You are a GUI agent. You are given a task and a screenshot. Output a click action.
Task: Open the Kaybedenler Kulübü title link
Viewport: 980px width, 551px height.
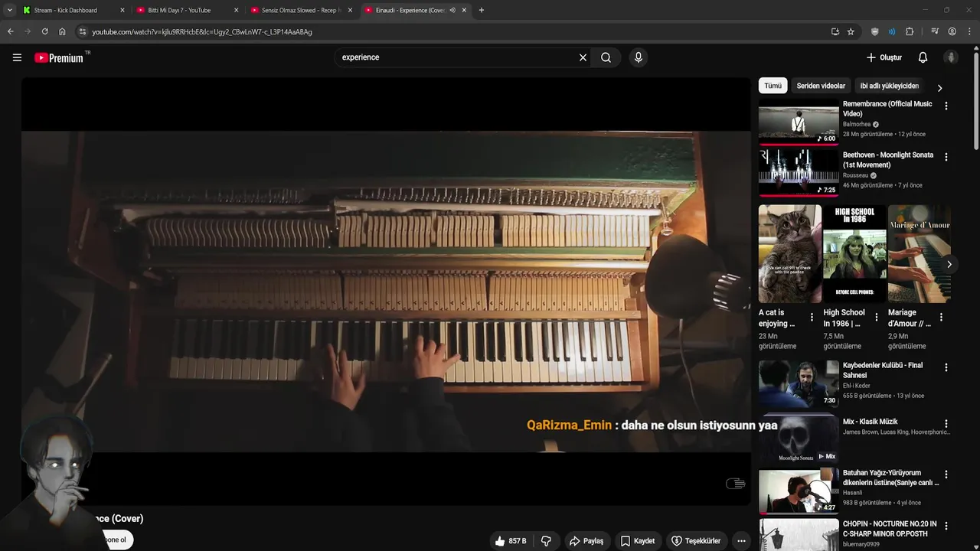(x=883, y=370)
